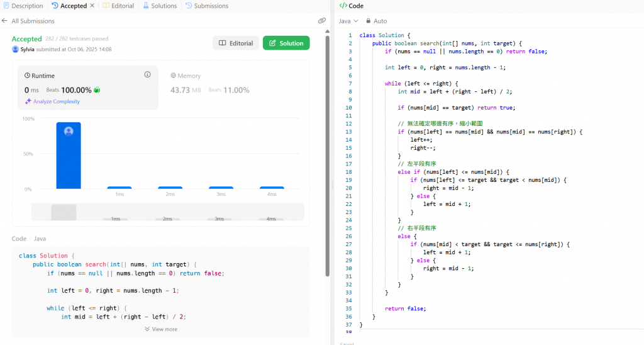Image resolution: width=644 pixels, height=345 pixels.
Task: Click 'class Solution {' on editor line 1
Action: [385, 35]
